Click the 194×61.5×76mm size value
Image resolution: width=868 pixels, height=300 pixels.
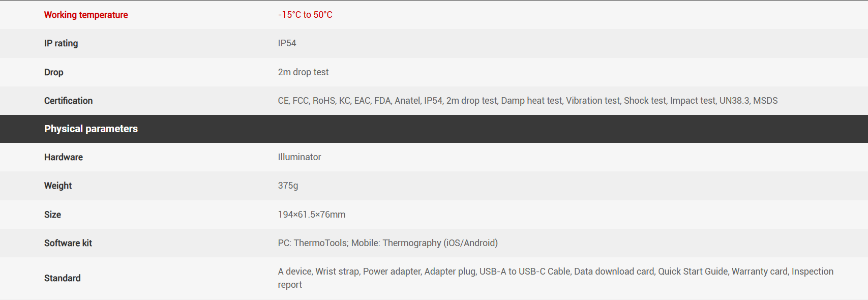[x=311, y=215]
